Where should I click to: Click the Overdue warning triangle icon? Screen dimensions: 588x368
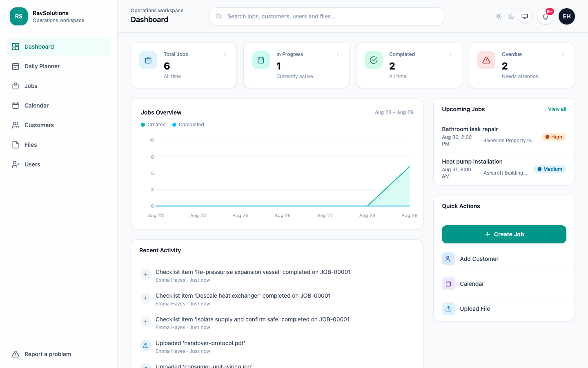coord(486,60)
